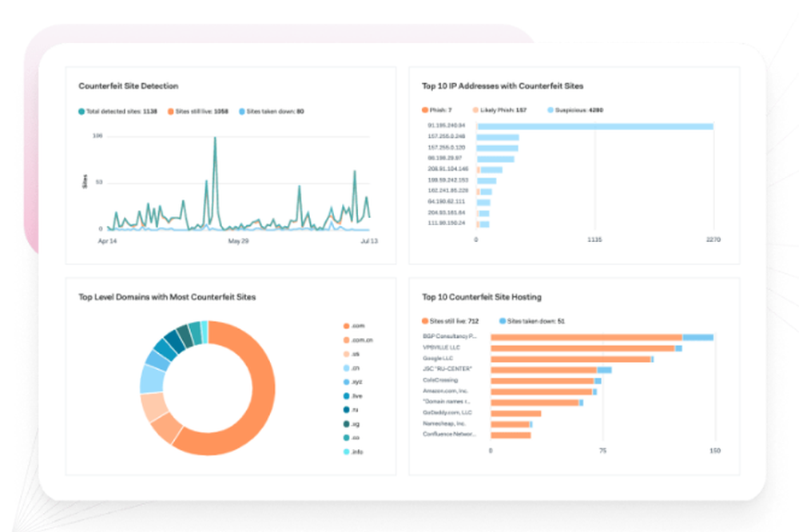Toggle Sites still live: 1058 legend entry
The height and width of the screenshot is (532, 799).
click(x=198, y=112)
